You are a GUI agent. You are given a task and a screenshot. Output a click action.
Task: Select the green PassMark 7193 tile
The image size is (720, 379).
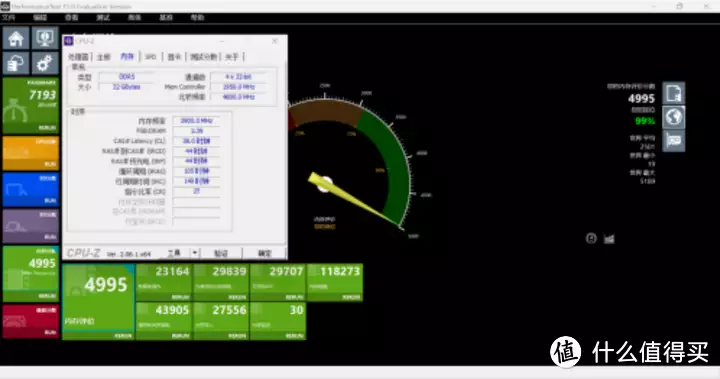(x=31, y=106)
